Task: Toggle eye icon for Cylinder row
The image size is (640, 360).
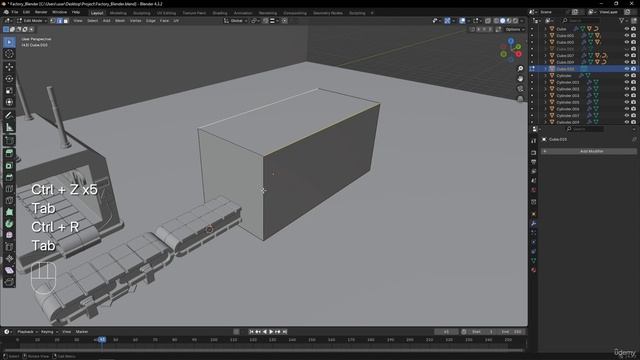Action: click(x=627, y=76)
